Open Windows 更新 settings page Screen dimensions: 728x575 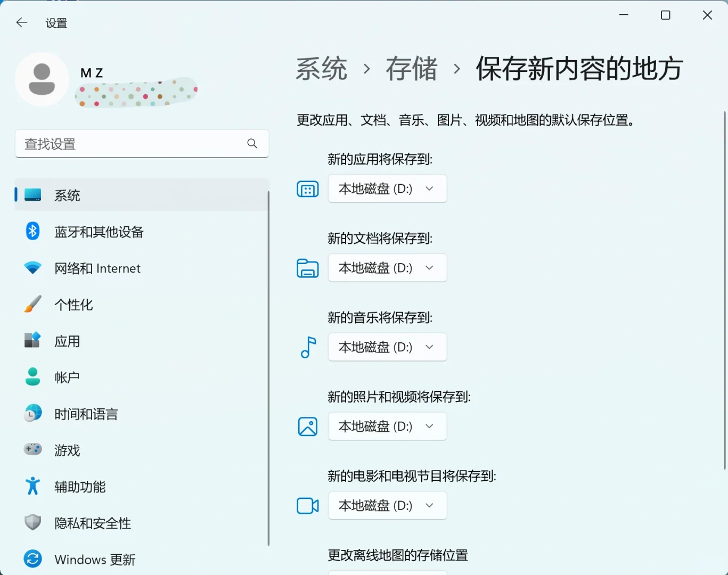tap(142, 559)
